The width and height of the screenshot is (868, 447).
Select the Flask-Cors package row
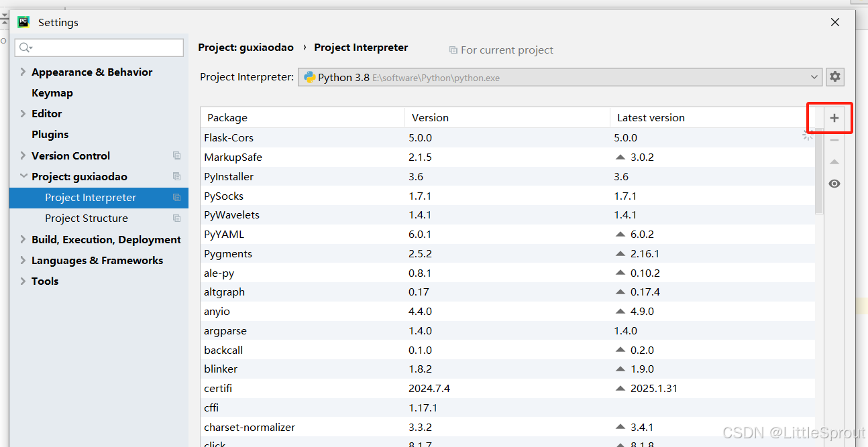coord(508,137)
